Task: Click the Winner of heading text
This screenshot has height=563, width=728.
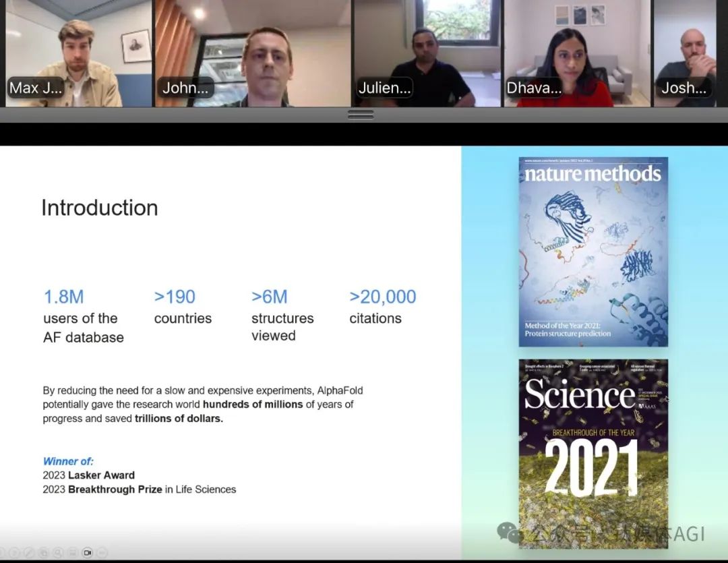Action: [x=68, y=461]
